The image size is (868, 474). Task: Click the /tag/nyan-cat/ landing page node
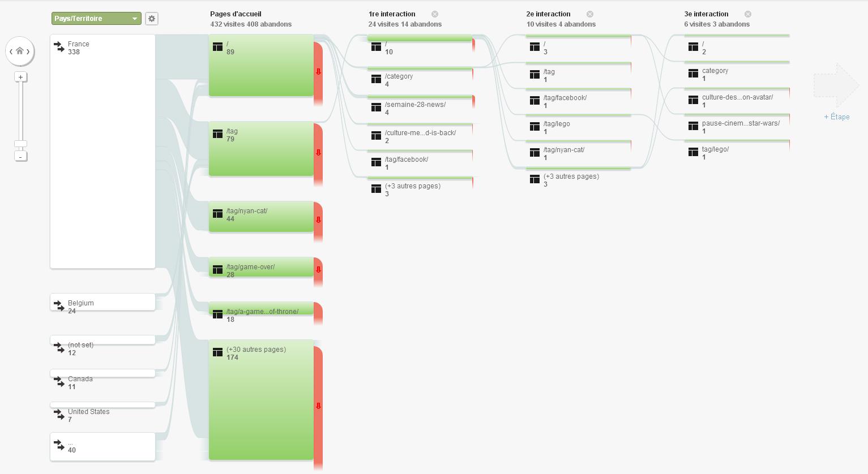(x=261, y=217)
